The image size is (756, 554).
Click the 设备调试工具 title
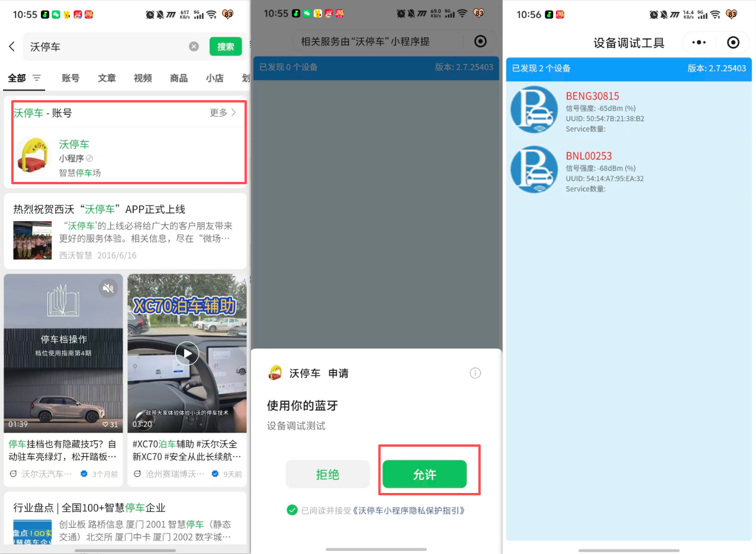629,43
